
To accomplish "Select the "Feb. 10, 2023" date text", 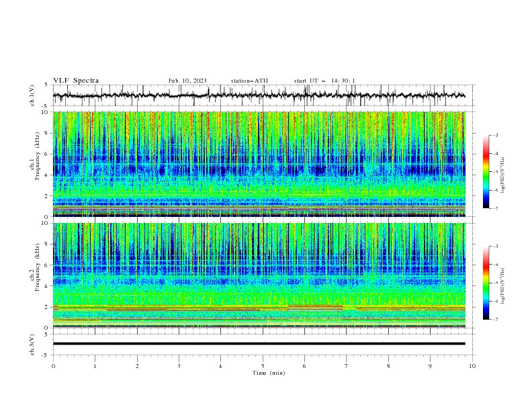I will [x=187, y=81].
